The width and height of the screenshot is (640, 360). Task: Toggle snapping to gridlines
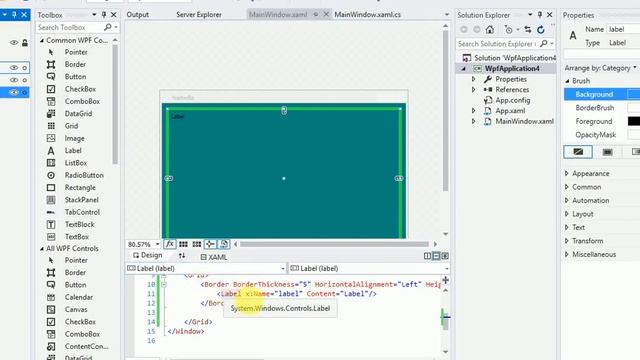coord(197,244)
